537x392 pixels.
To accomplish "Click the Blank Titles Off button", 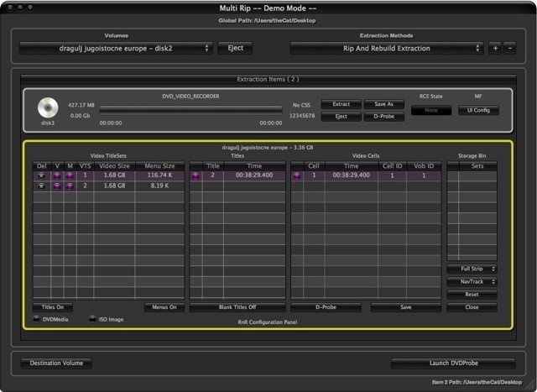I will (237, 307).
